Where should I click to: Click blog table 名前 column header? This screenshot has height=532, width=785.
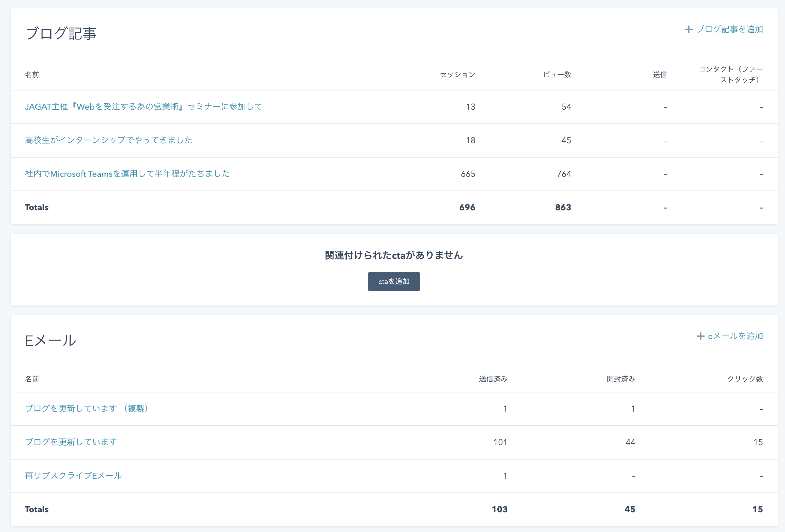pyautogui.click(x=32, y=75)
